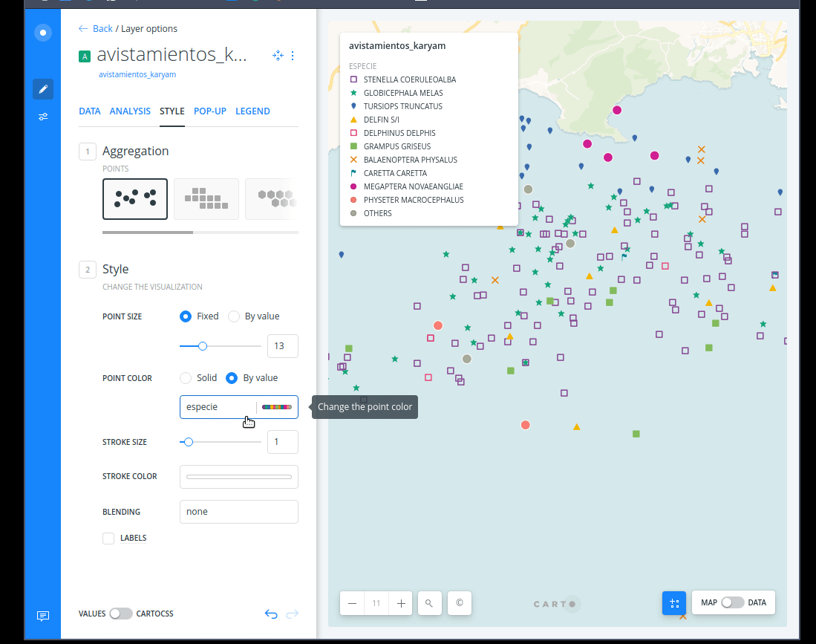Click the blue add-feature button on map
The image size is (816, 644).
coord(674,603)
